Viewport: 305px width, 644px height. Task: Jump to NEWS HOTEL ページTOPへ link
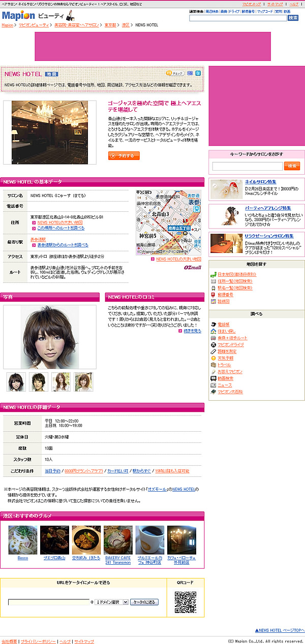point(280,629)
